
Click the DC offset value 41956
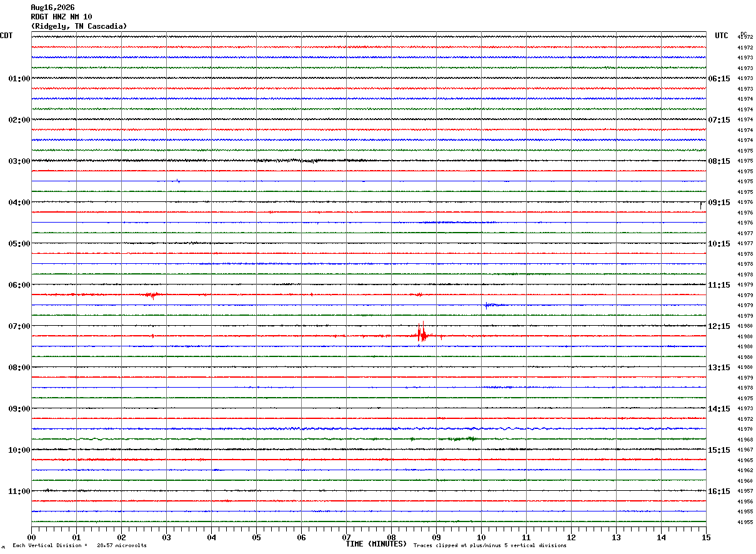coord(745,501)
